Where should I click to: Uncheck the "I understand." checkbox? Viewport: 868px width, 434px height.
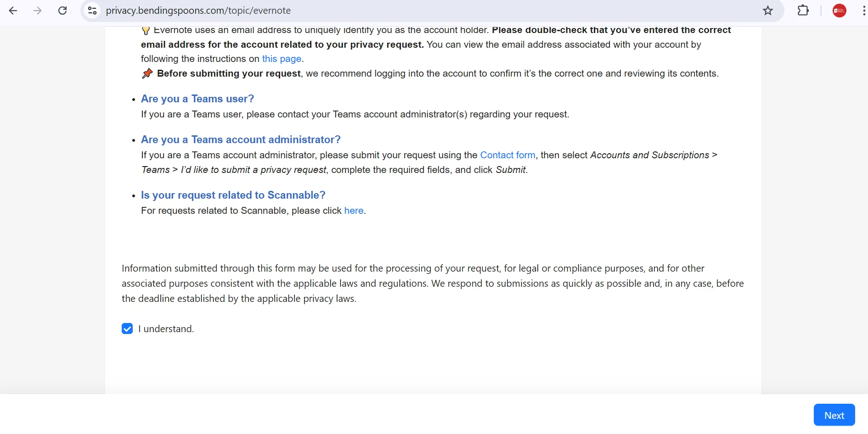[127, 328]
